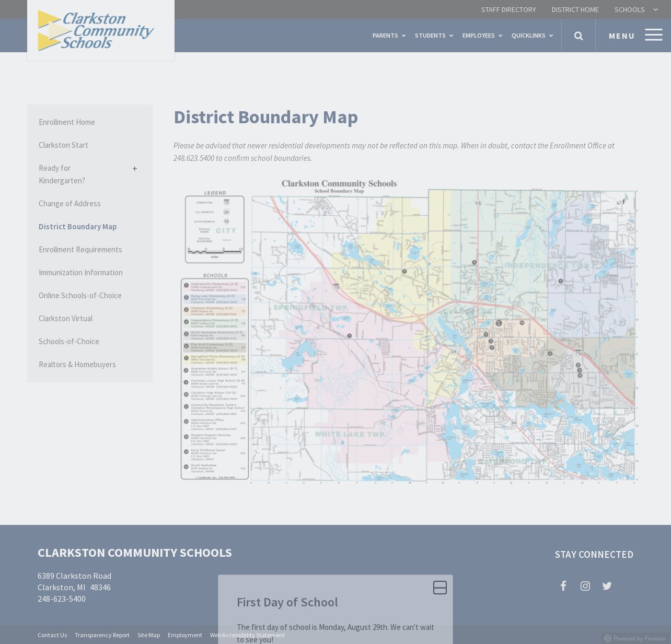Click the Stay Connected heading
The width and height of the screenshot is (671, 644).
pyautogui.click(x=594, y=555)
